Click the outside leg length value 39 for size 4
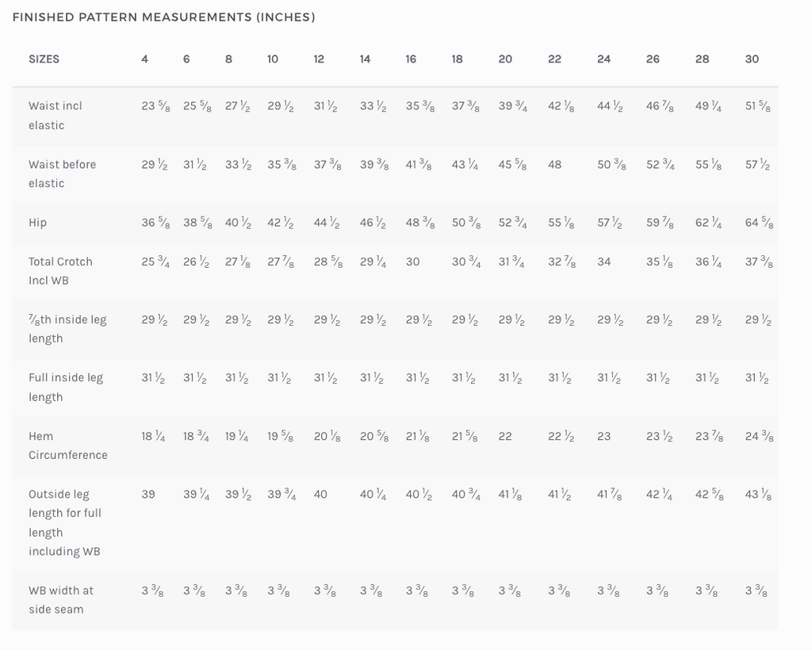Screen dimensions: 812x650 (148, 494)
